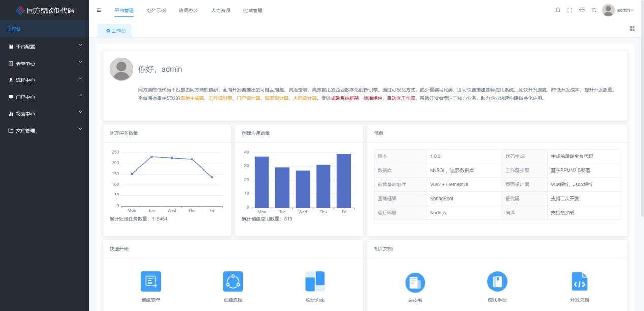Click the 创建流程 icon
The width and height of the screenshot is (644, 311).
[x=233, y=281]
